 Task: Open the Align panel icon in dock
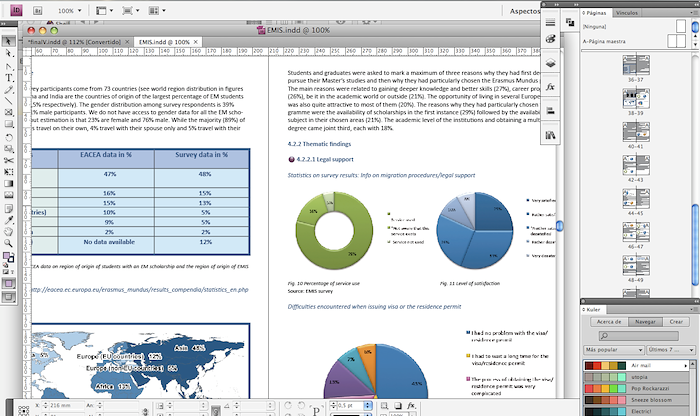click(550, 111)
